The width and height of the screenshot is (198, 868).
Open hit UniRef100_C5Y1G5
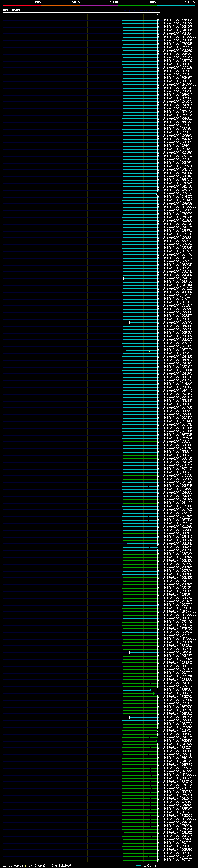178,115
